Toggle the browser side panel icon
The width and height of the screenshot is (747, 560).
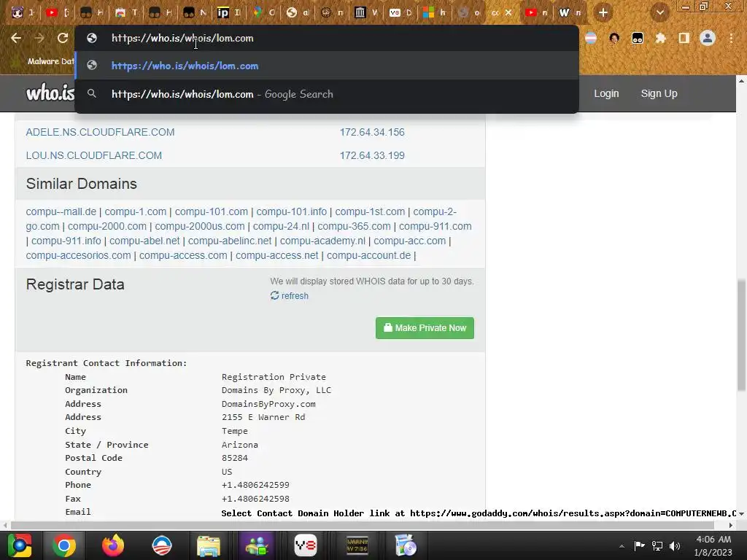pyautogui.click(x=684, y=38)
